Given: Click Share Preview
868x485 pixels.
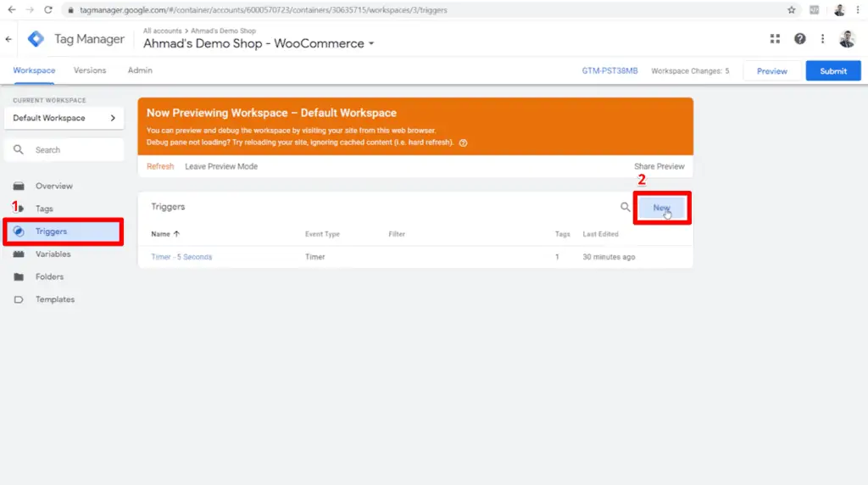Looking at the screenshot, I should [x=659, y=166].
